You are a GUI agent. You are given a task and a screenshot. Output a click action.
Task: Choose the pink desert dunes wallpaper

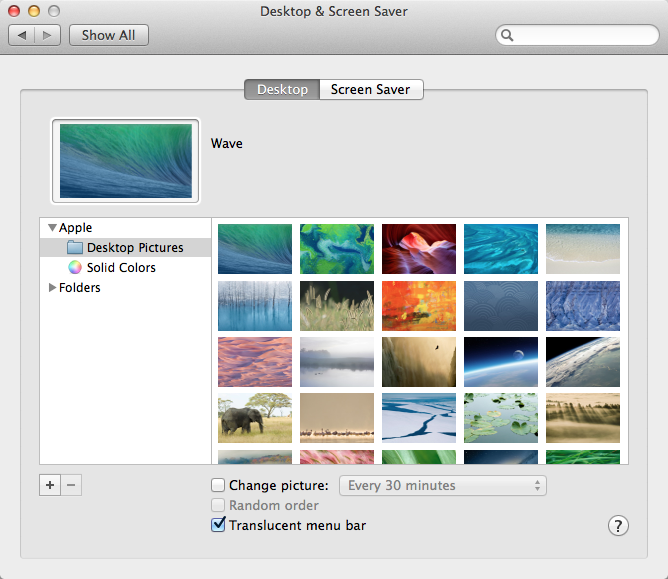[255, 362]
